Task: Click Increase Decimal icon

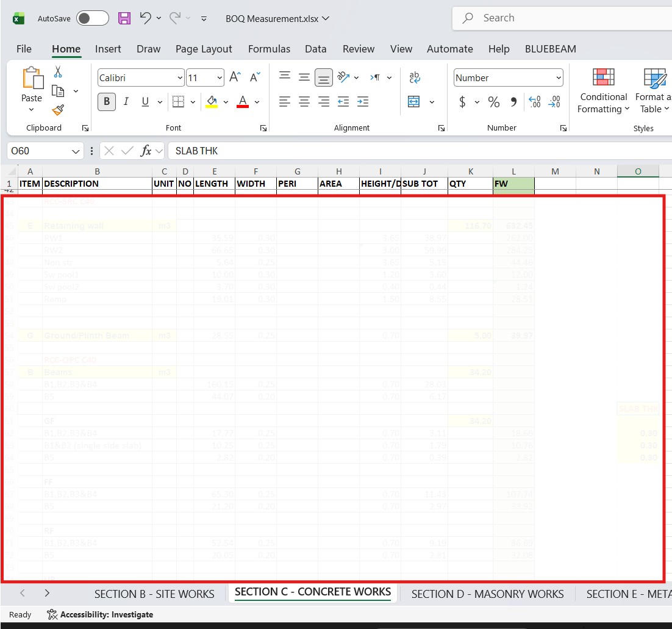Action: pyautogui.click(x=535, y=102)
